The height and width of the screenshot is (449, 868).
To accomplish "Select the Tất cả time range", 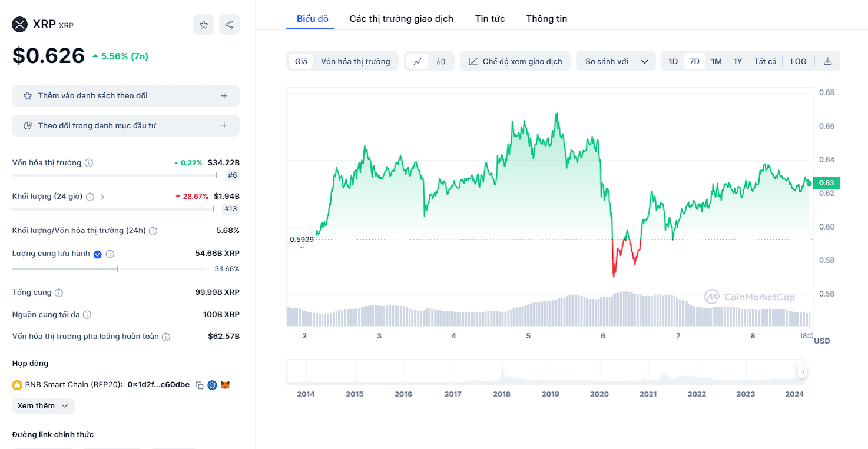I will [765, 61].
